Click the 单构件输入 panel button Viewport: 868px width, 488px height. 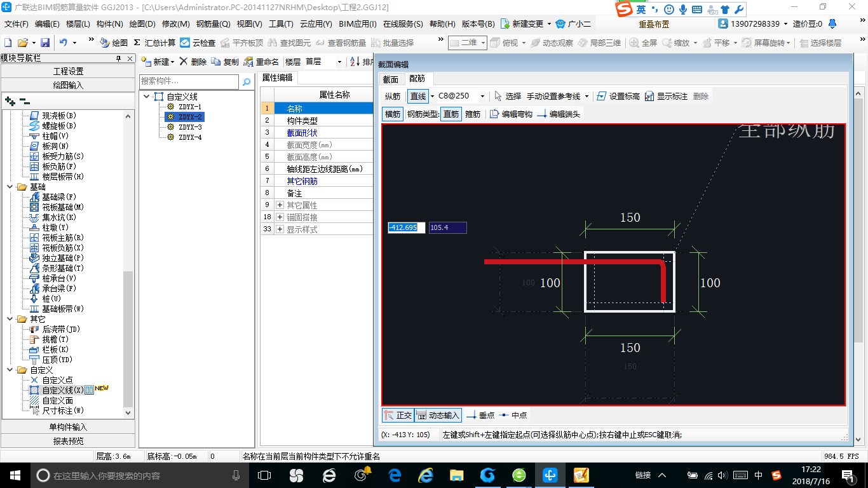point(68,427)
